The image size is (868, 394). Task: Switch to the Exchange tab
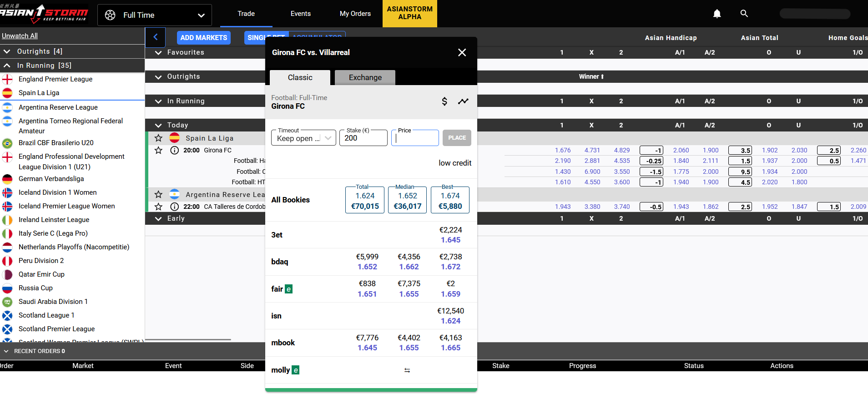tap(365, 77)
